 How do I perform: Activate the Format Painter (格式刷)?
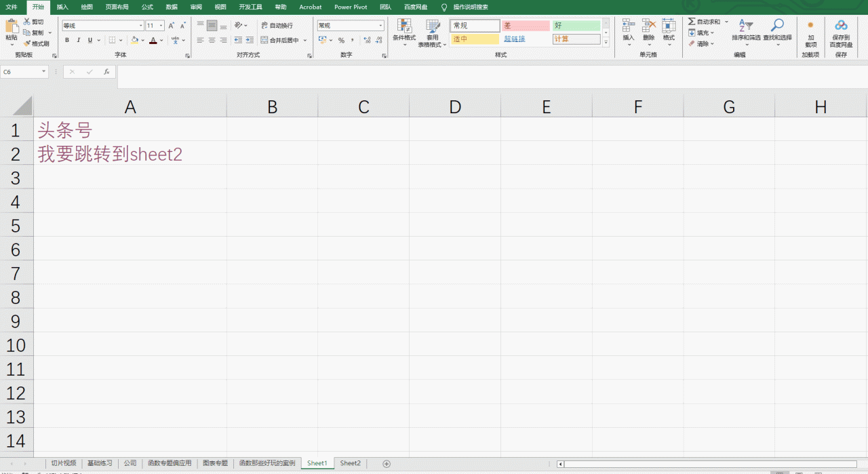pos(36,43)
